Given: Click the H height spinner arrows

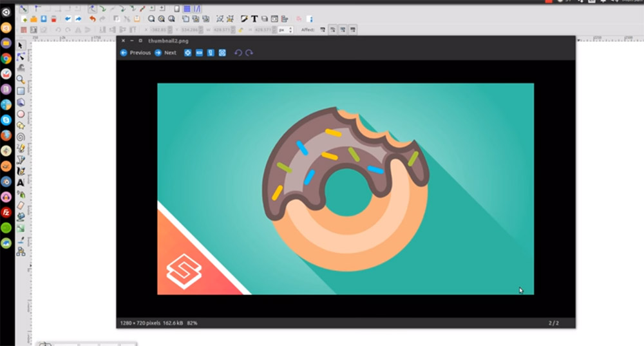Looking at the screenshot, I should point(274,30).
